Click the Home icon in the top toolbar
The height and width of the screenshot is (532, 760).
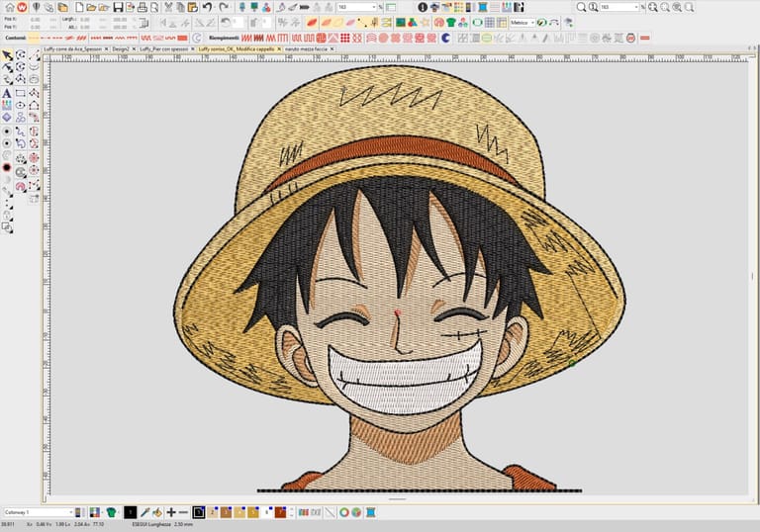pos(9,7)
